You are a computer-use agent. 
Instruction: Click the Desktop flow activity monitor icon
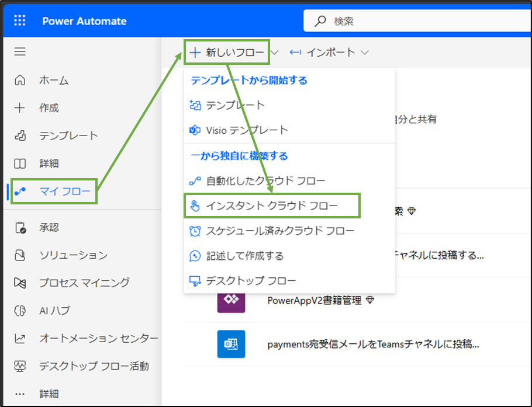pos(20,366)
